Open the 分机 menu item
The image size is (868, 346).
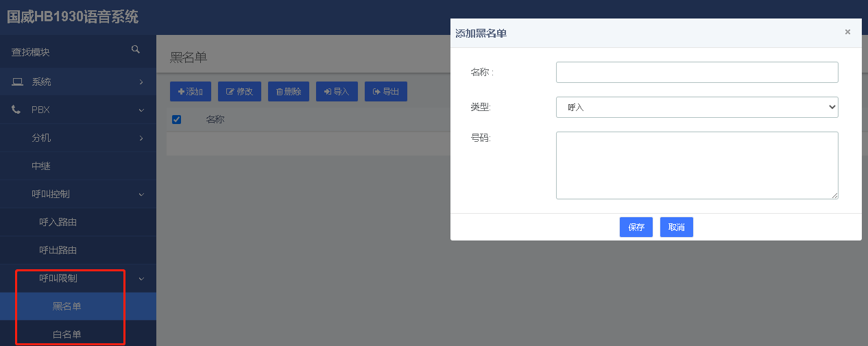point(41,138)
